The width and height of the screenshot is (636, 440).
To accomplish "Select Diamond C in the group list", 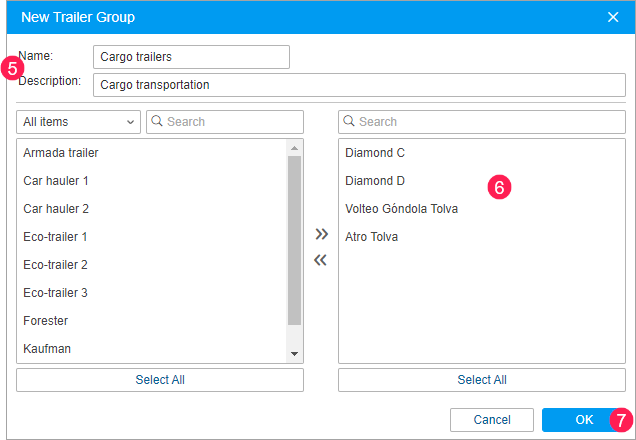I will pyautogui.click(x=375, y=153).
